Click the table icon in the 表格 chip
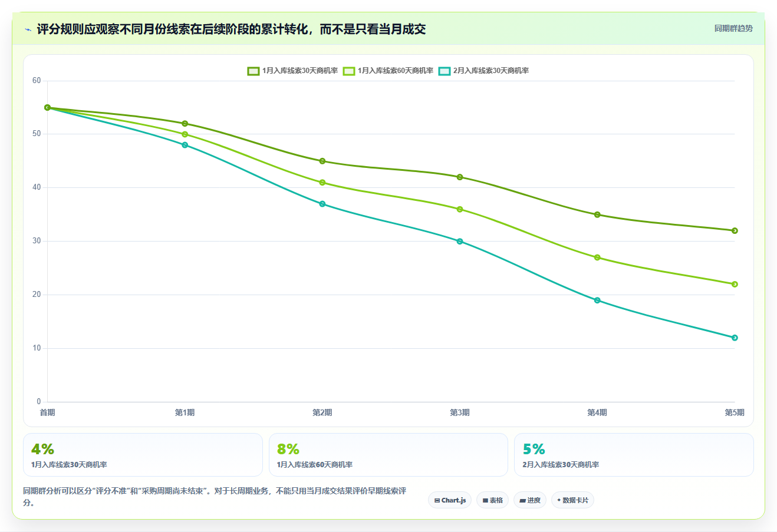This screenshot has width=777, height=532. click(485, 501)
